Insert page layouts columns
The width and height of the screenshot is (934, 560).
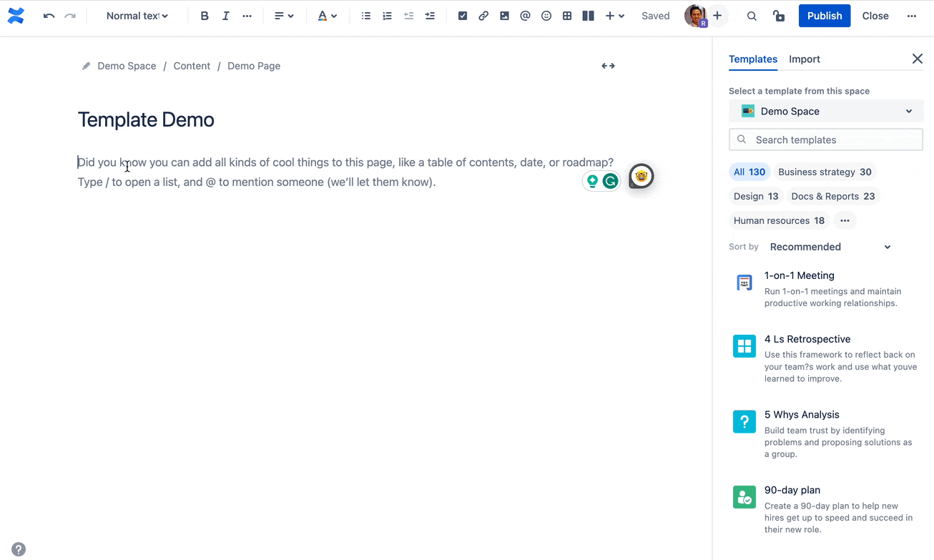point(589,16)
